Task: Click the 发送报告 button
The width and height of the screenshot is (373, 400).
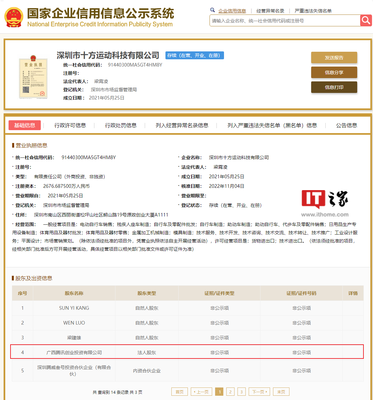Action: coord(334,58)
